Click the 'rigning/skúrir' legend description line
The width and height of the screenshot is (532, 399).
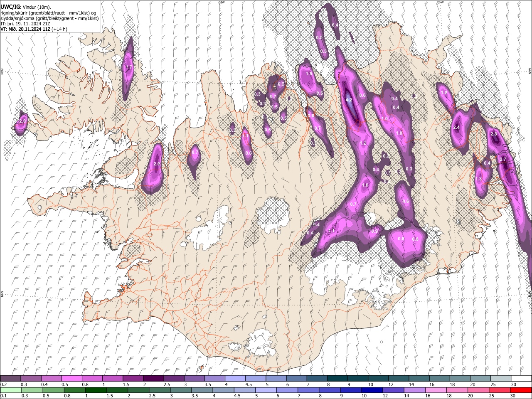(49, 13)
